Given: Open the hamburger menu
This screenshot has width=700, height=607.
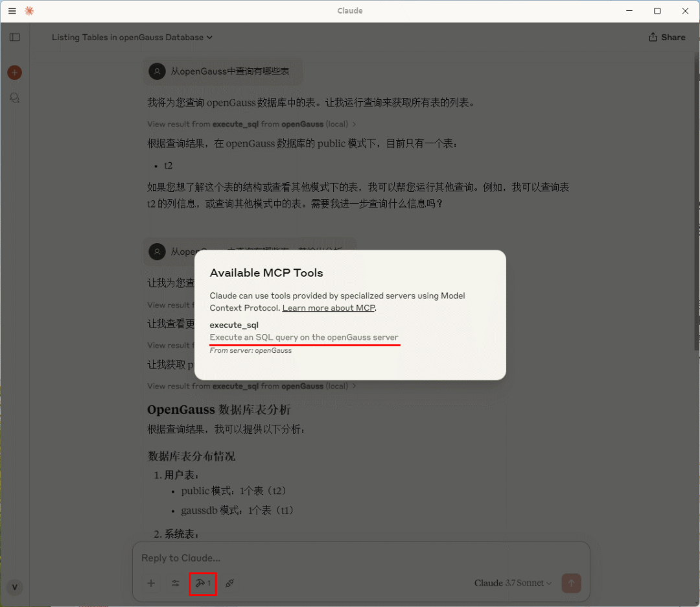Looking at the screenshot, I should click(x=12, y=11).
